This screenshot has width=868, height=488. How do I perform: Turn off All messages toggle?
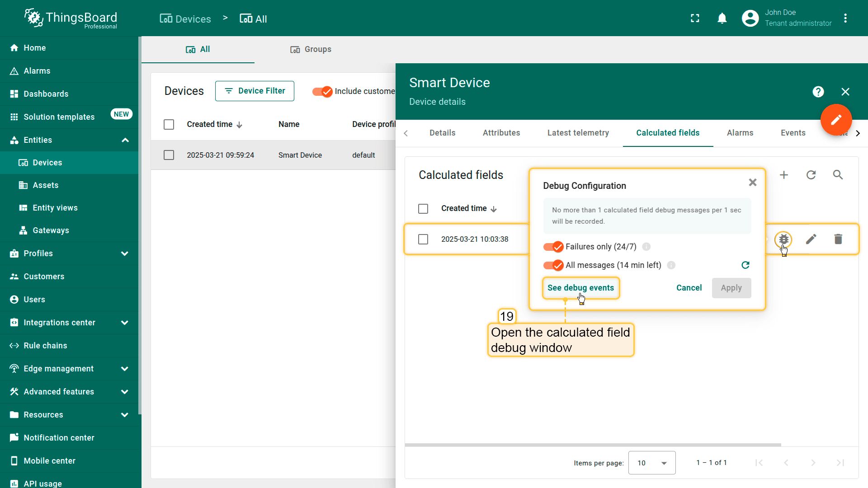point(553,265)
